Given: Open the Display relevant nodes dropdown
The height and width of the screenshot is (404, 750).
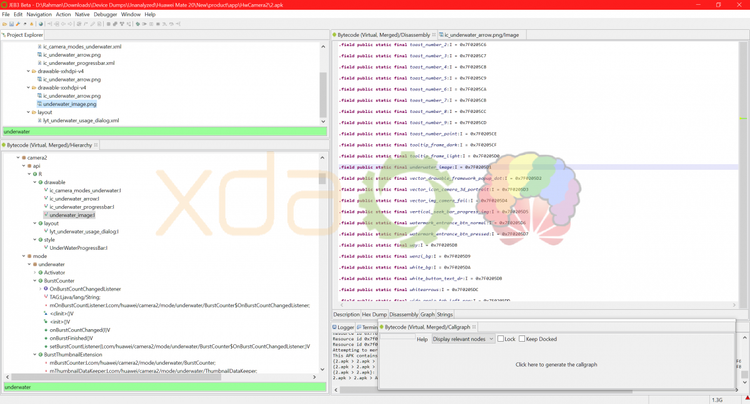Looking at the screenshot, I should pos(463,339).
